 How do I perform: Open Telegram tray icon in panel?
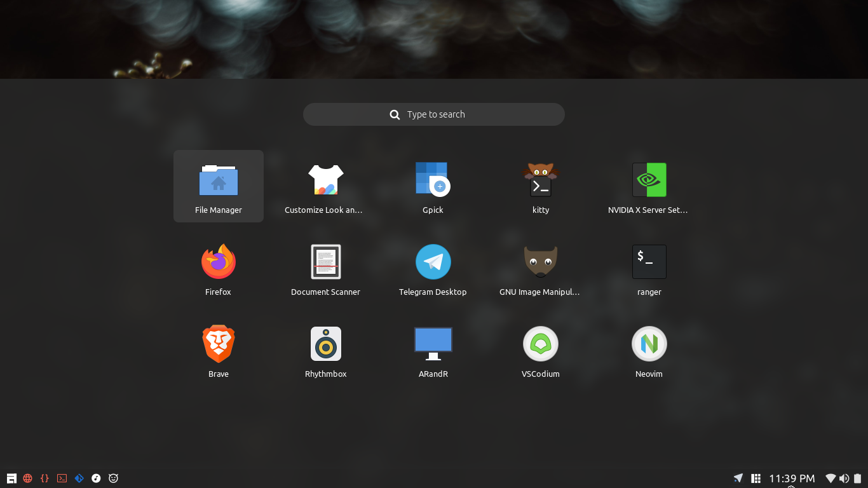[738, 478]
